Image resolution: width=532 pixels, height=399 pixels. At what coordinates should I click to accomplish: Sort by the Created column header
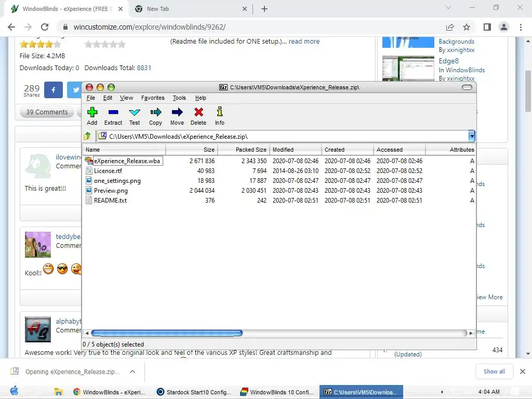click(x=348, y=150)
